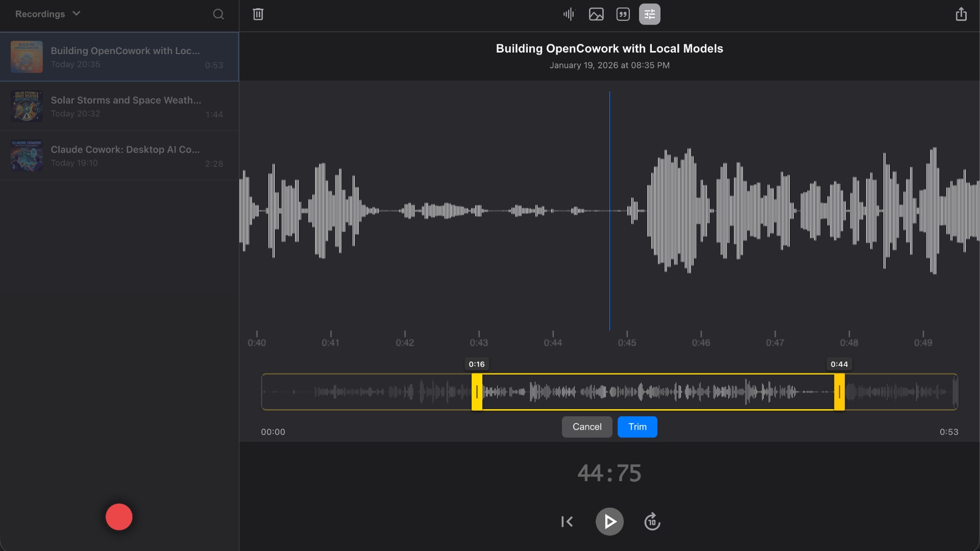The width and height of the screenshot is (980, 551).
Task: Click the blue playhead line
Action: pos(609,210)
